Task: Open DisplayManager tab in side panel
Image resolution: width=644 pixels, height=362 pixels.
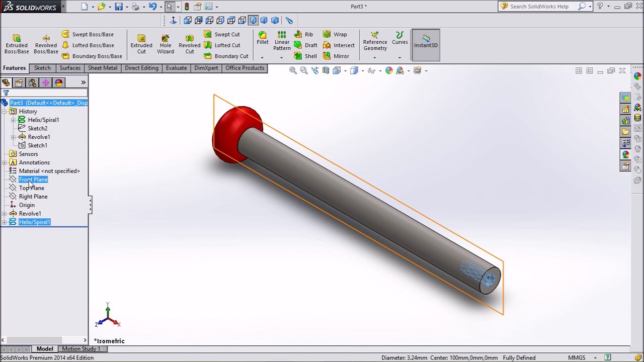Action: 58,82
